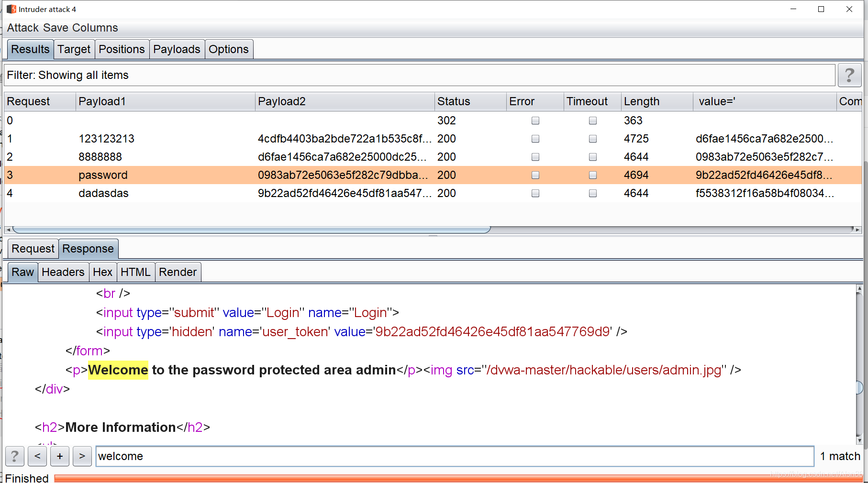The height and width of the screenshot is (483, 868).
Task: Sort by the Payload1 column header
Action: point(165,101)
